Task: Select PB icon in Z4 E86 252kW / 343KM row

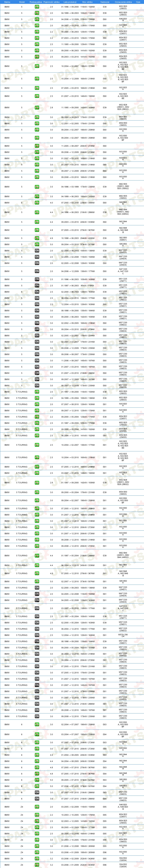Action: [37, 865]
